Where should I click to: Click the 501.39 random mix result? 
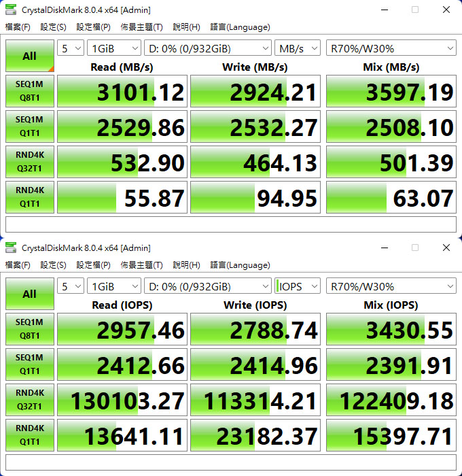[391, 162]
